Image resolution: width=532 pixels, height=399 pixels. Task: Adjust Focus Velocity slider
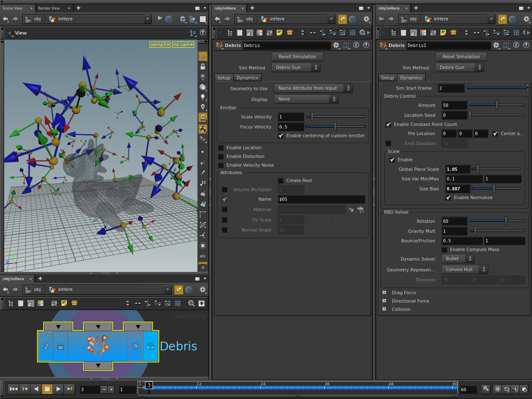pos(335,127)
